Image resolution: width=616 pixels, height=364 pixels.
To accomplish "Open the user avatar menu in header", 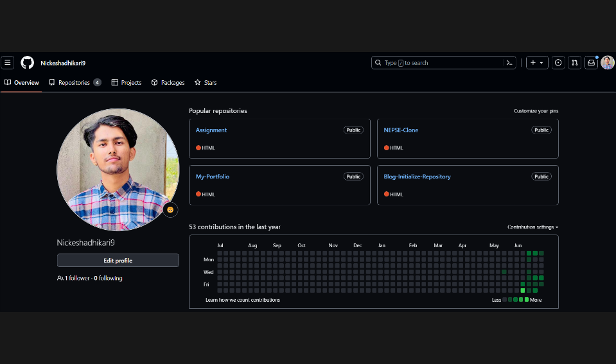I will [x=608, y=63].
